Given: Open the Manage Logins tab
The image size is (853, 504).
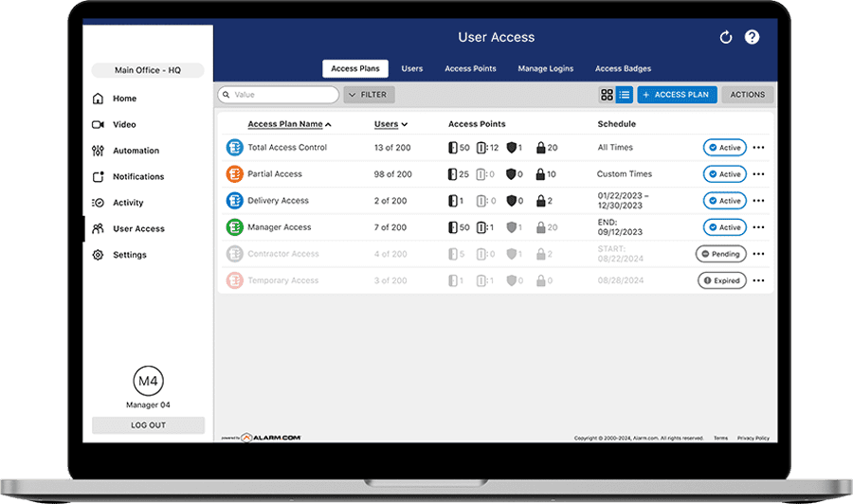Looking at the screenshot, I should [x=545, y=69].
